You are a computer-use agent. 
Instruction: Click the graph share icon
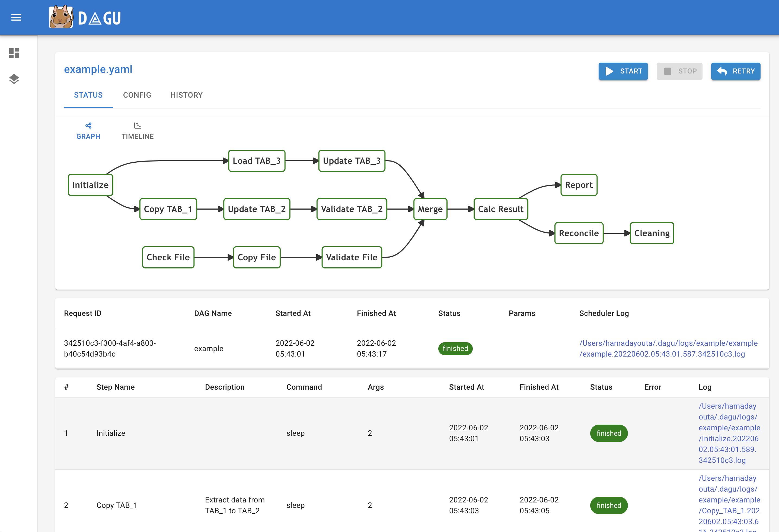(88, 126)
